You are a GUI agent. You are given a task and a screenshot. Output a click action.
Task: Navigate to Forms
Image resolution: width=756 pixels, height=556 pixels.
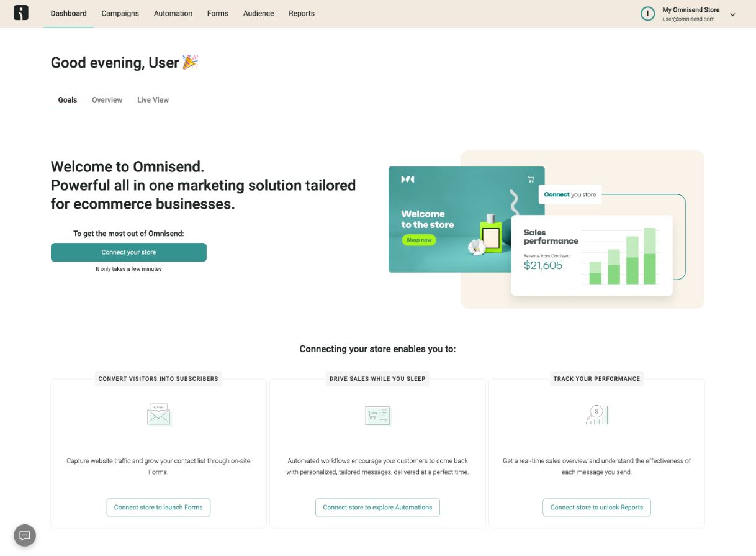(218, 13)
